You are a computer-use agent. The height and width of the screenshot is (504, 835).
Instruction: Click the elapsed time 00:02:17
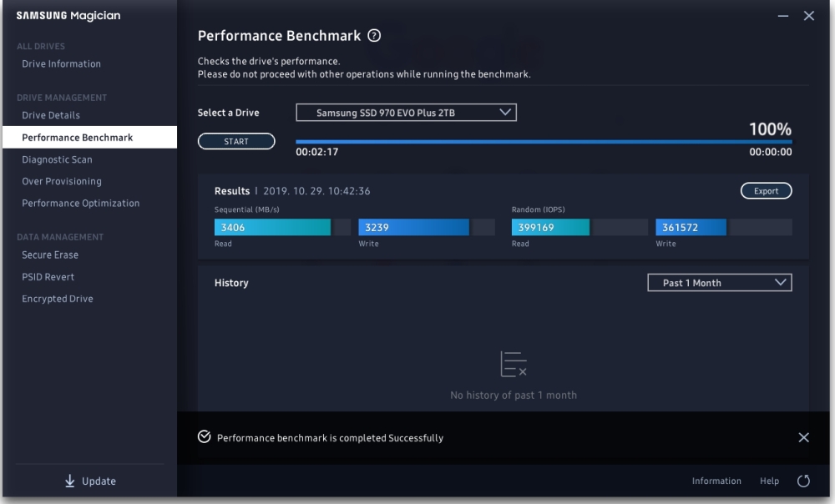pos(316,152)
